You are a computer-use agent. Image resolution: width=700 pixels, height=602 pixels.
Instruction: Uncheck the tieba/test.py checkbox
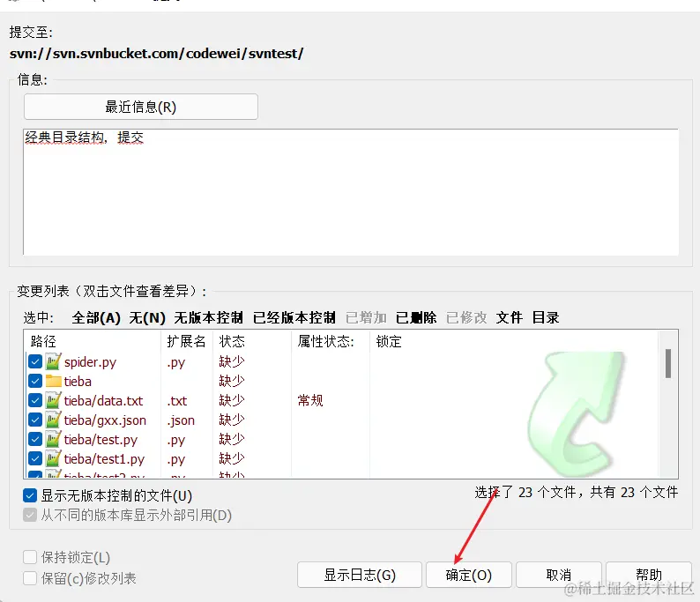click(x=34, y=440)
